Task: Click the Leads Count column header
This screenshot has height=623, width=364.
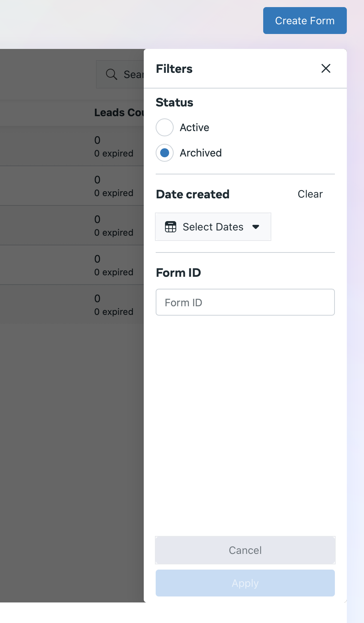Action: point(119,112)
